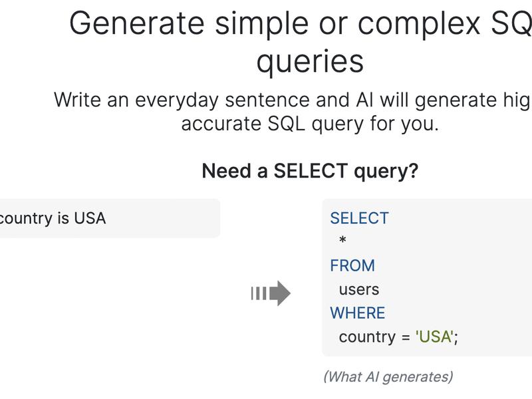Click the word 'simple' in the heading
The height and width of the screenshot is (399, 532).
tap(261, 25)
